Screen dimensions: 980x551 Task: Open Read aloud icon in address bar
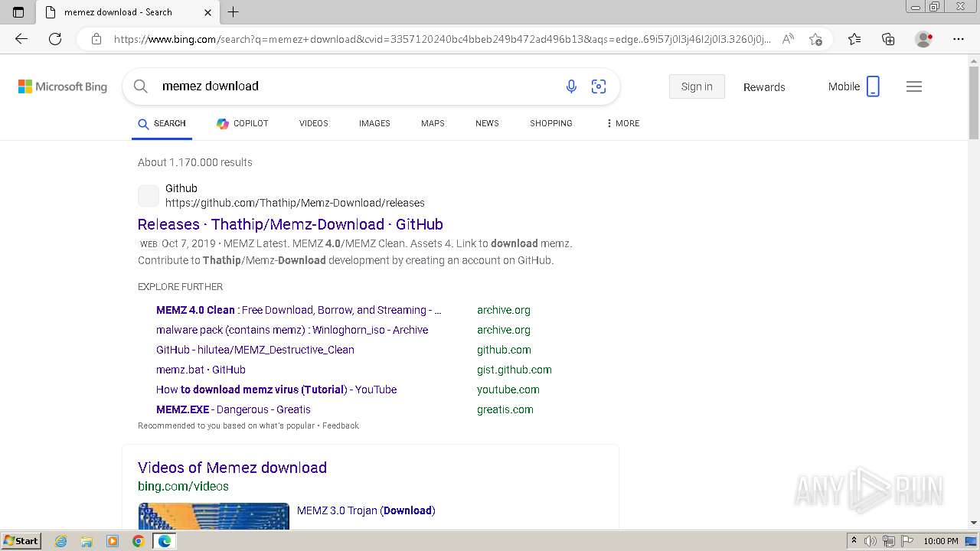pos(788,39)
